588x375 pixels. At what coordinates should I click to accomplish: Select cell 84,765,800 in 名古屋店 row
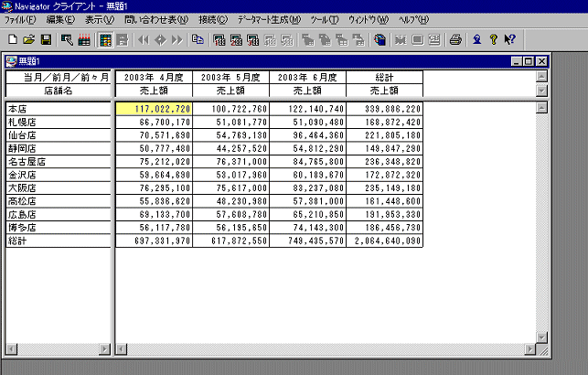[x=307, y=162]
